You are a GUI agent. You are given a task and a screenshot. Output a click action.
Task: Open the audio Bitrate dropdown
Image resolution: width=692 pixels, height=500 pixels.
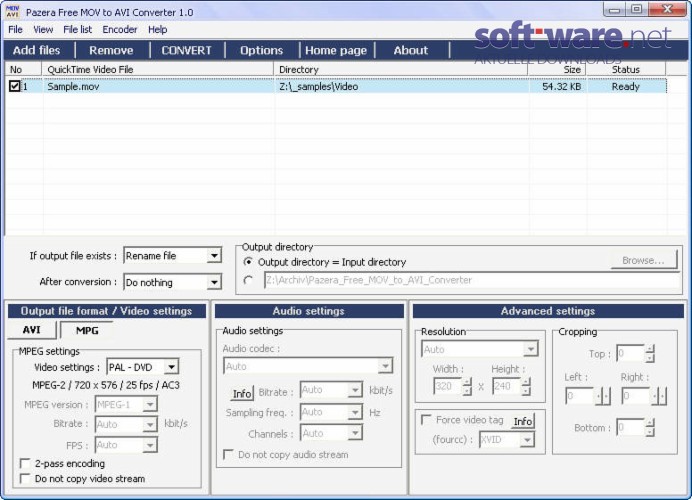pos(355,390)
